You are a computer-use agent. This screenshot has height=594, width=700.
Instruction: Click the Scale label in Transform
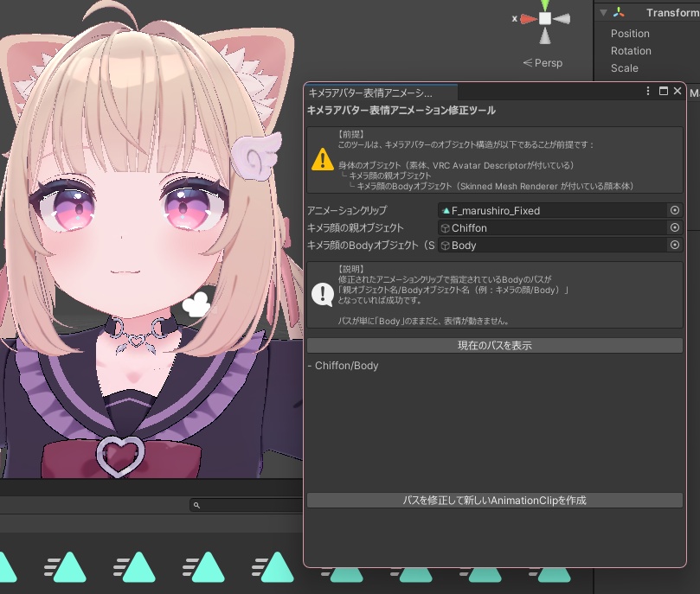pyautogui.click(x=624, y=68)
